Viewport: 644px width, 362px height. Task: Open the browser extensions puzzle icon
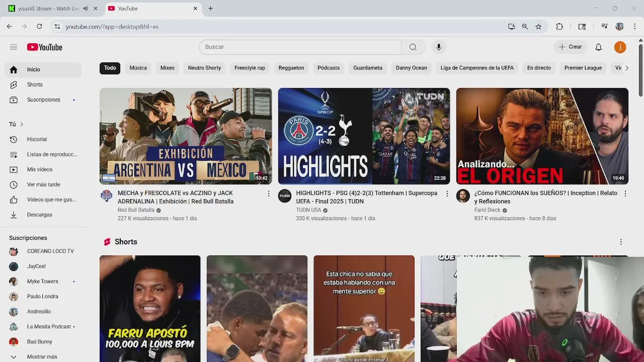(559, 27)
